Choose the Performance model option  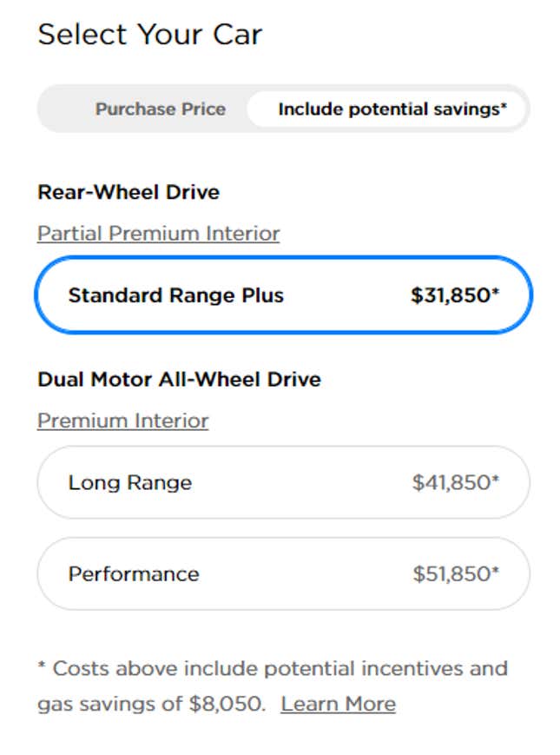(283, 573)
